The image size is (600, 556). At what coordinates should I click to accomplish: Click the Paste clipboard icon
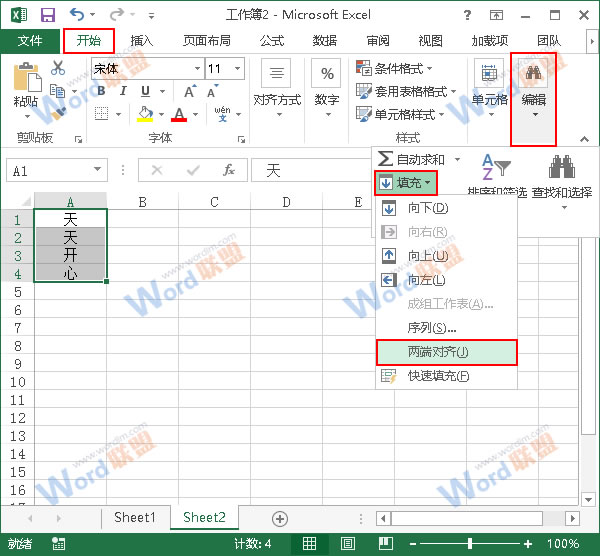click(27, 78)
